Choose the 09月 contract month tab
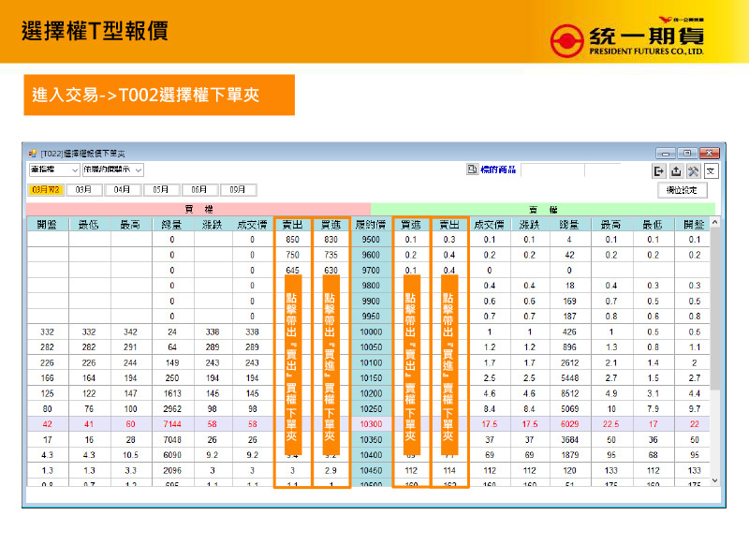The height and width of the screenshot is (560, 749). coord(238,190)
